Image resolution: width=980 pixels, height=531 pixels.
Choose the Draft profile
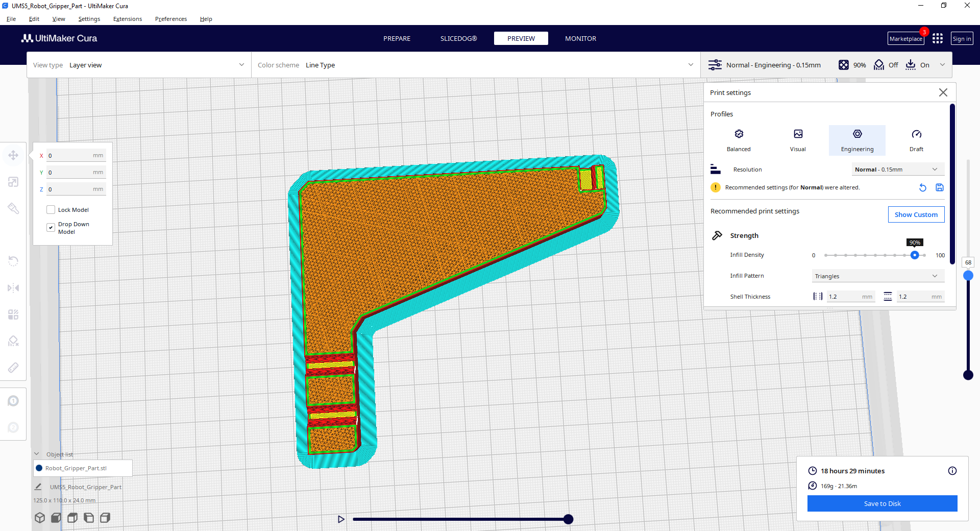point(916,140)
